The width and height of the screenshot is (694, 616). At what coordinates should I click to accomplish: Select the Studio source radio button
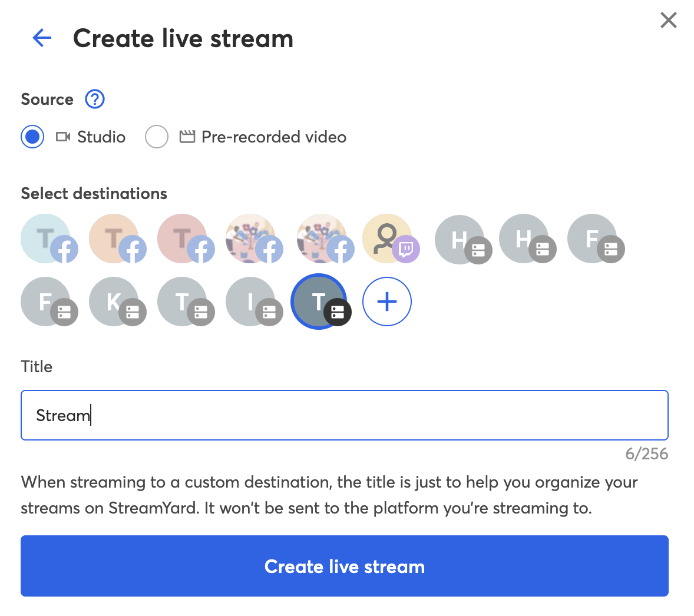(32, 137)
